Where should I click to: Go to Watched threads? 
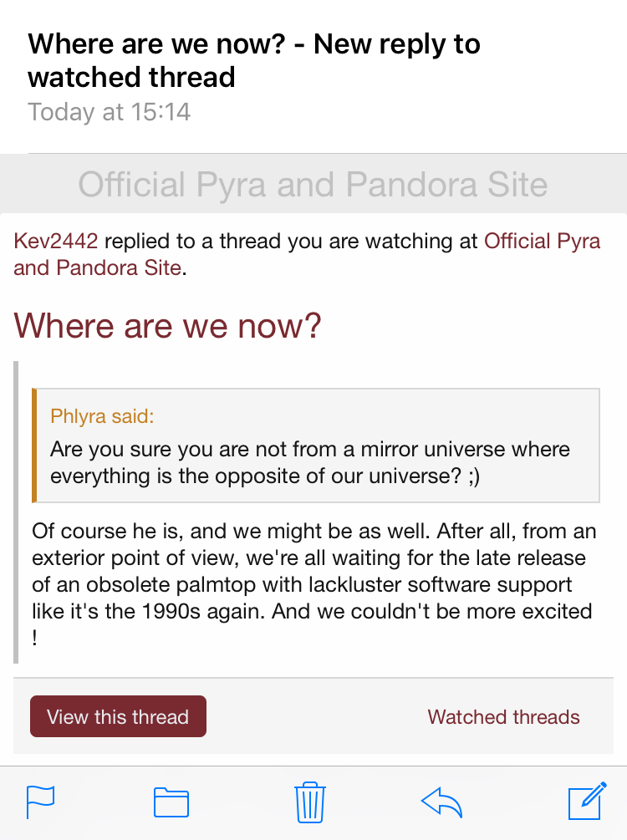(x=503, y=717)
